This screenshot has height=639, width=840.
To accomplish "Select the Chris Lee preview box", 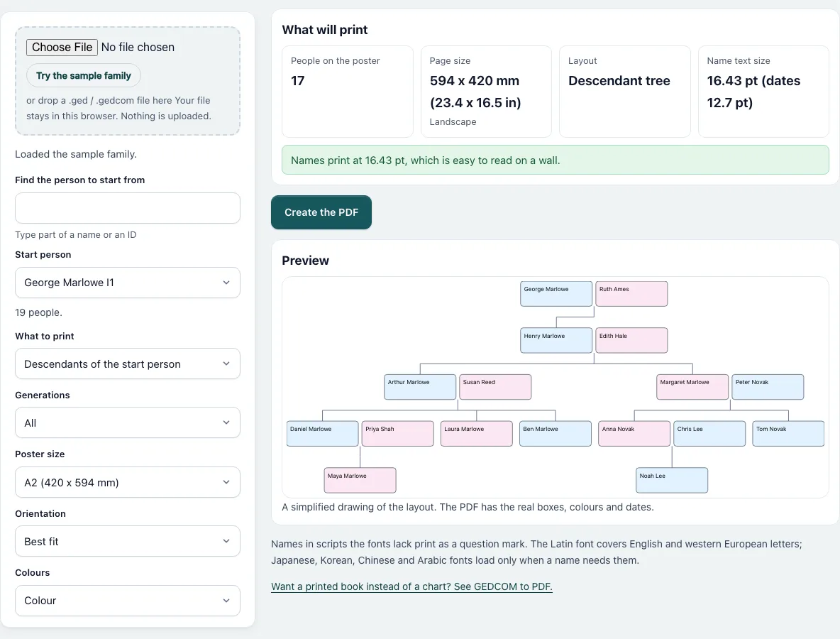I will [x=709, y=434].
